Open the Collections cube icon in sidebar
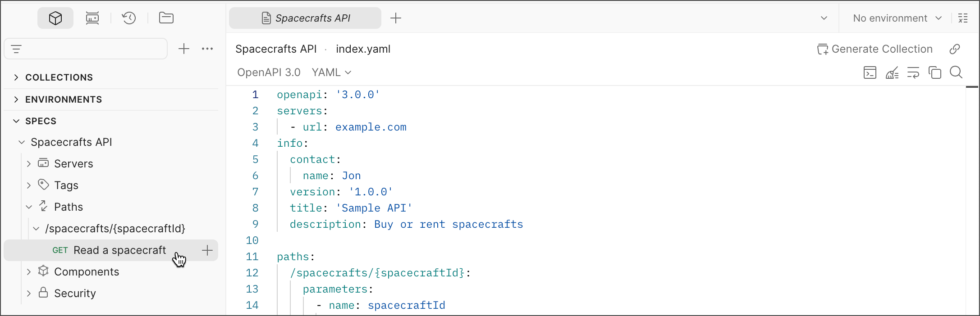Screen dimensions: 980x316 (55, 18)
